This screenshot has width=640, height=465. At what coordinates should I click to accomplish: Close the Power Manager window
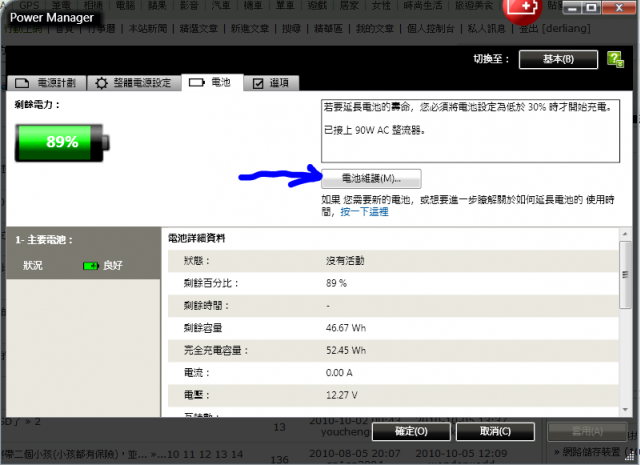tap(619, 8)
